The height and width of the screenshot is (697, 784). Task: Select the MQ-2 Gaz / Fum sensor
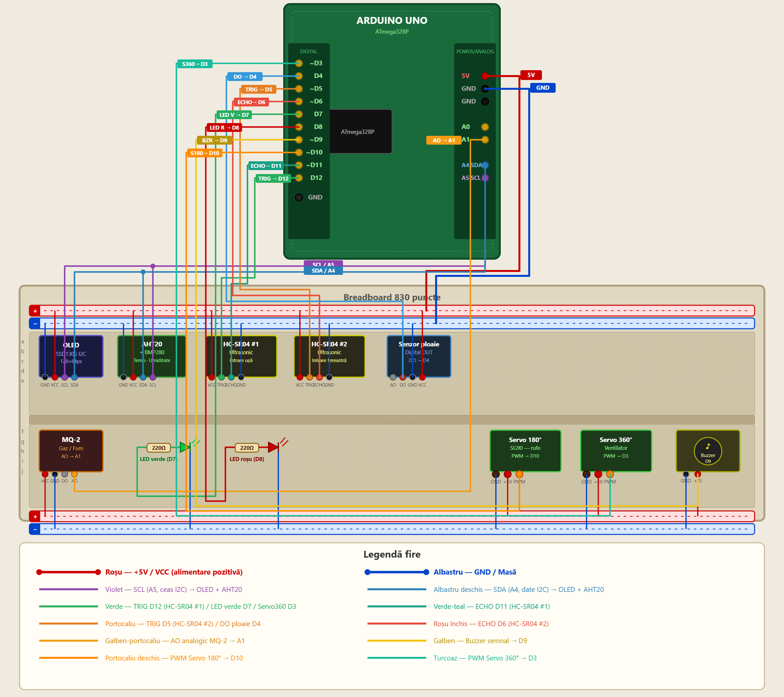tap(71, 451)
